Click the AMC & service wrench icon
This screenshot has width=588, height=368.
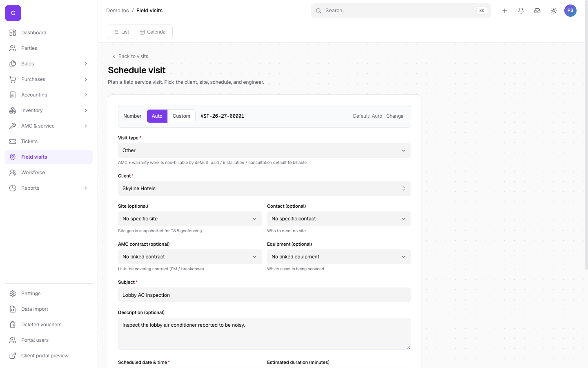13,126
